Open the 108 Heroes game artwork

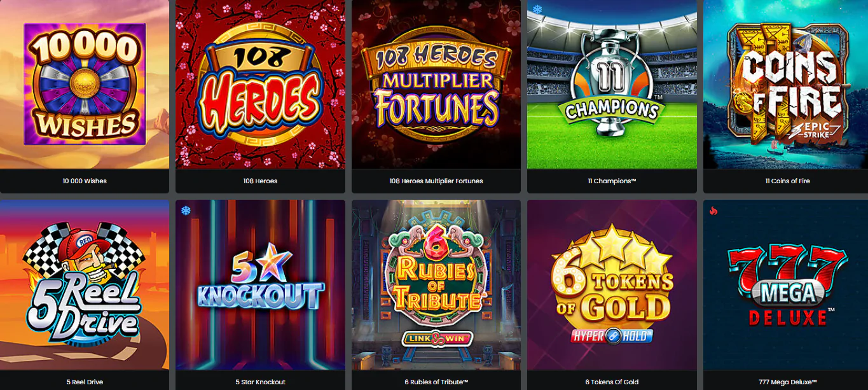260,84
